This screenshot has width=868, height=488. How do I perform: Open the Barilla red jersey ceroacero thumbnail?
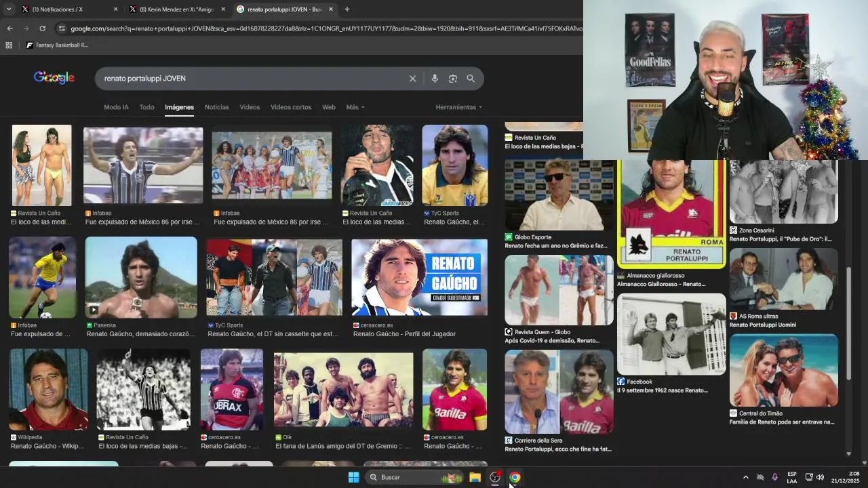pyautogui.click(x=454, y=390)
